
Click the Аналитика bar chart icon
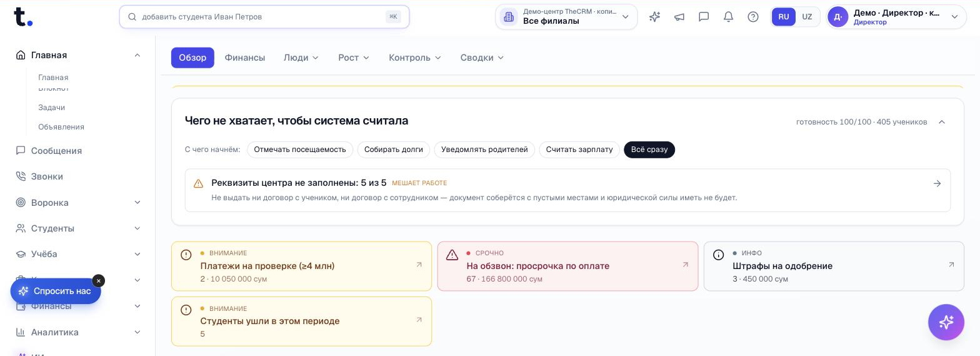tap(21, 332)
